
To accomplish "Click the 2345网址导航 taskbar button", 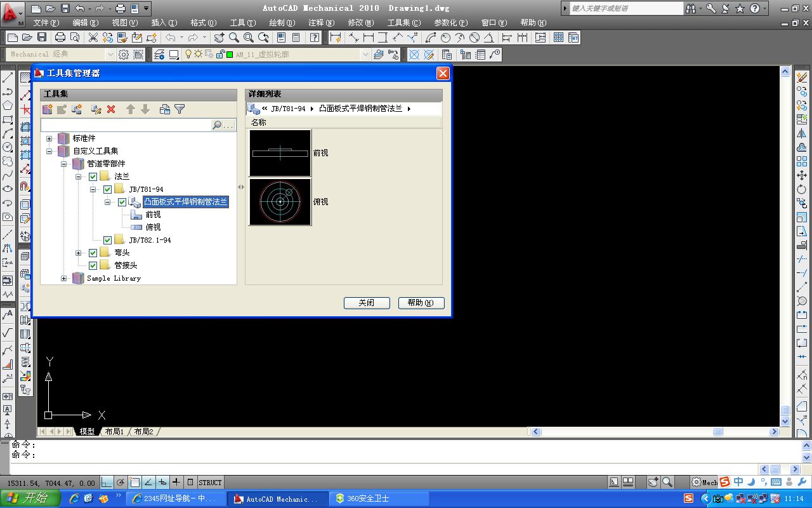I will pos(176,499).
